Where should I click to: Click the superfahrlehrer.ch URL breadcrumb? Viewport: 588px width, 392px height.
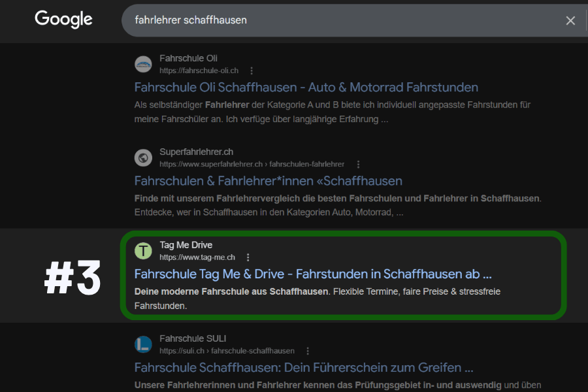point(252,164)
